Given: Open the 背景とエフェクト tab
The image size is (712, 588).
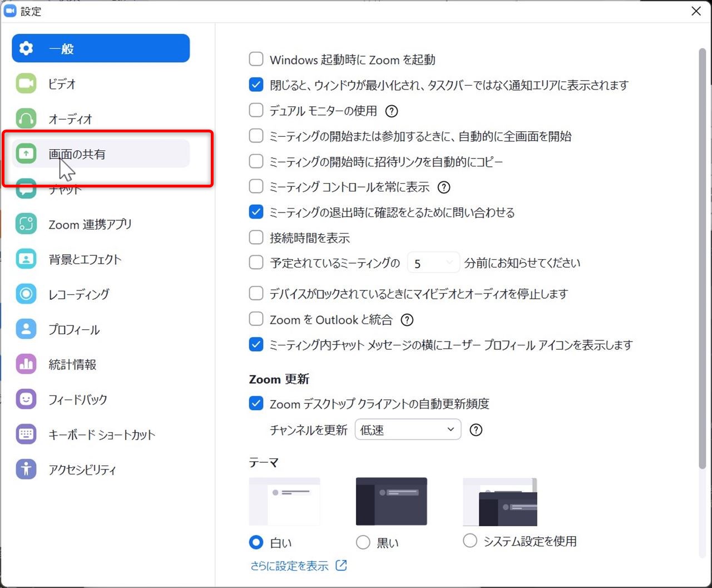Looking at the screenshot, I should coord(101,259).
